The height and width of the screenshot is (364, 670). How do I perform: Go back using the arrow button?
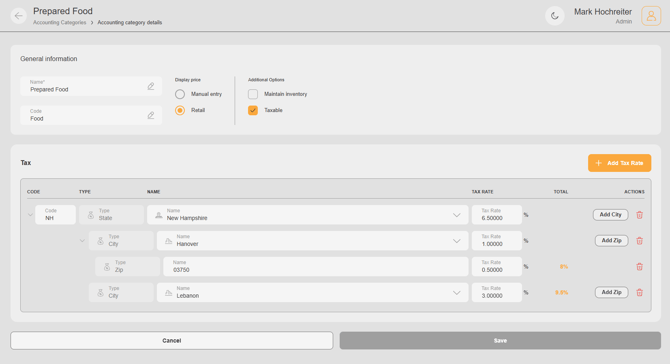click(x=18, y=16)
